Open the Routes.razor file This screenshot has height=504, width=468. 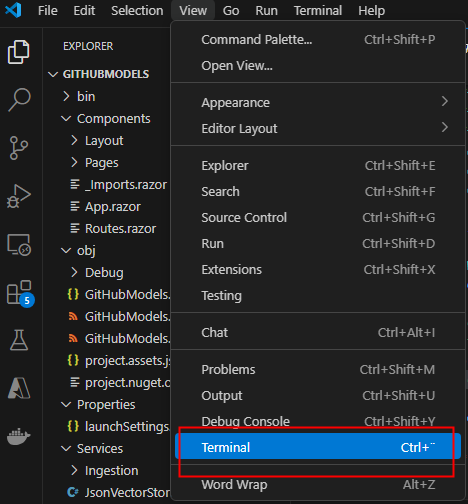click(x=120, y=229)
